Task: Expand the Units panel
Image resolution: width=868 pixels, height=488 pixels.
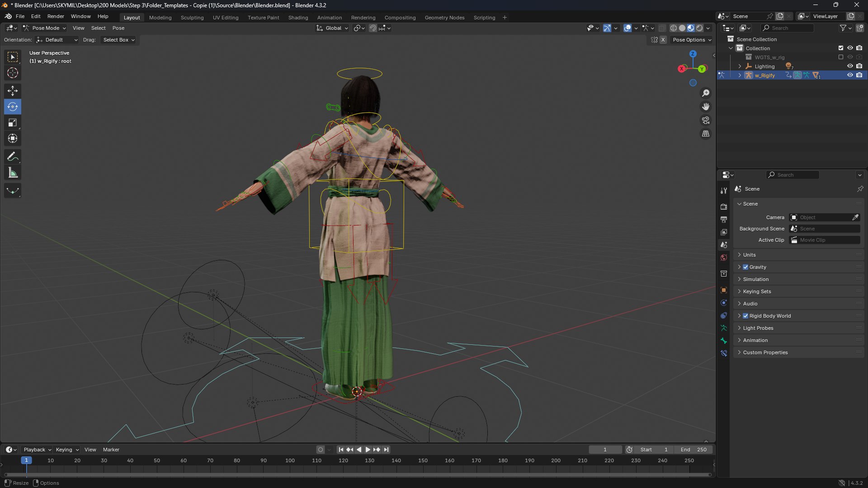Action: click(799, 255)
